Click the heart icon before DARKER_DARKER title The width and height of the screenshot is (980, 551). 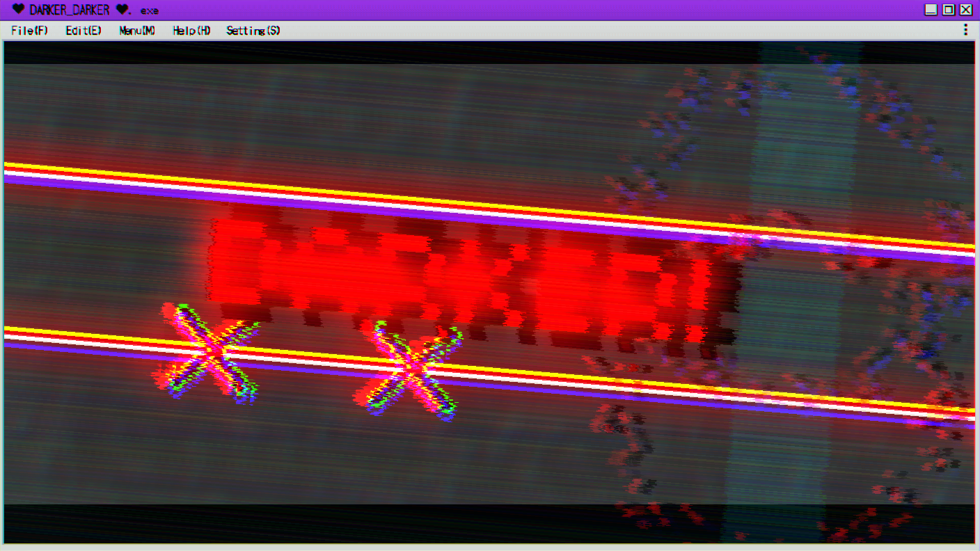(19, 10)
